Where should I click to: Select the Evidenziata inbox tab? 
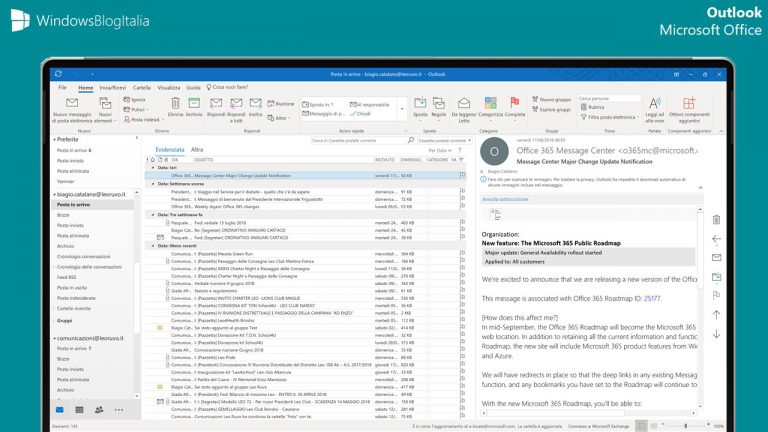click(169, 149)
